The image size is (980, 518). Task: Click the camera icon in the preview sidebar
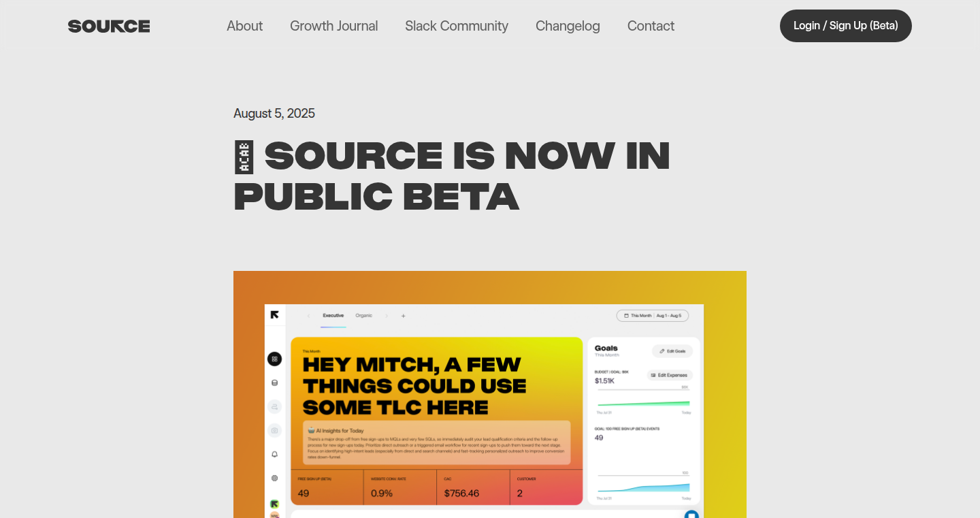coord(274,430)
